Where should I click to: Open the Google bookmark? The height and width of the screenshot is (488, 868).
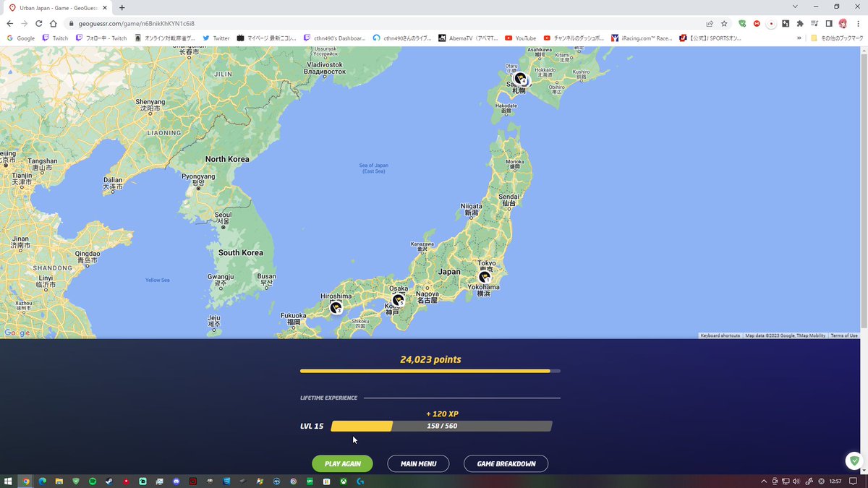click(x=22, y=38)
